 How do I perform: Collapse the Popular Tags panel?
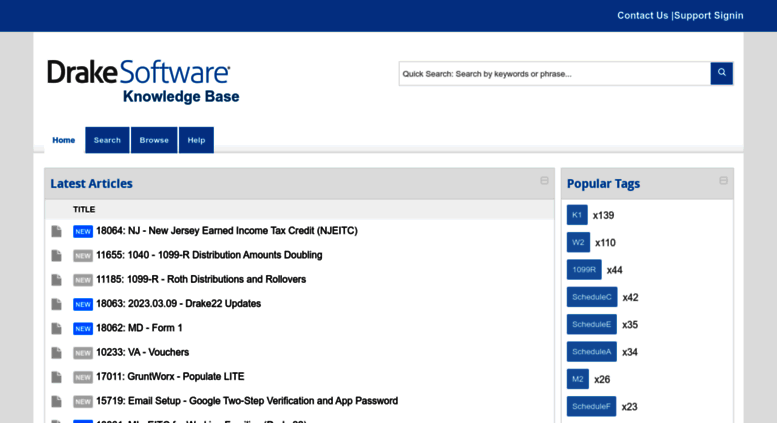723,181
